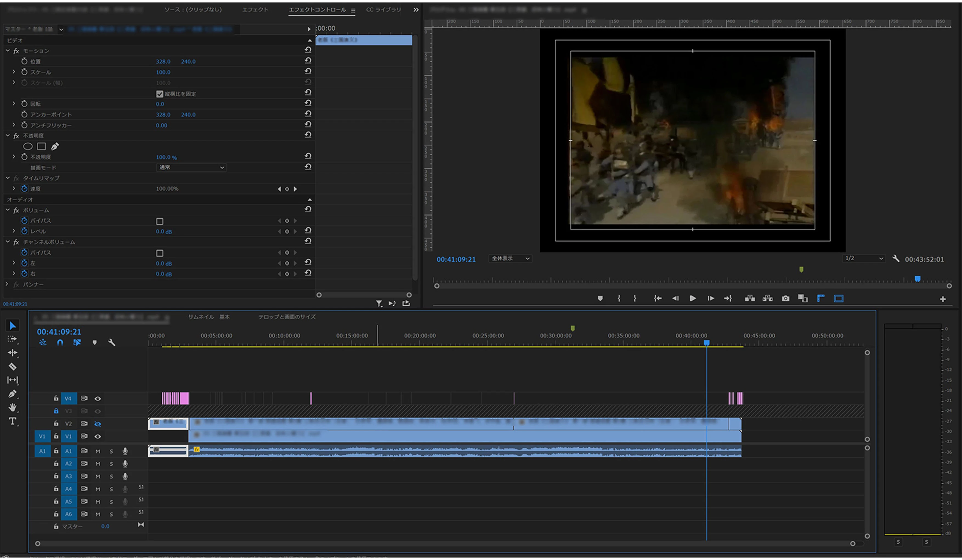Open the CC ライブラリ tab

(383, 10)
